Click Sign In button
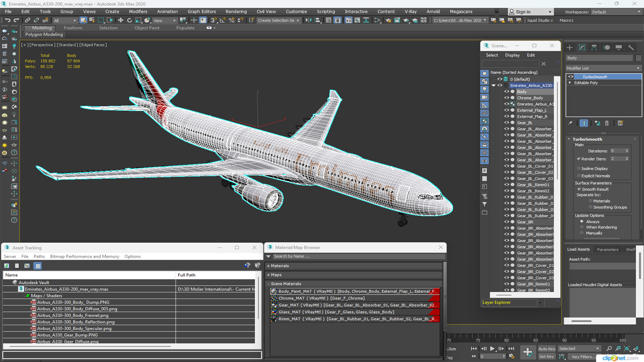This screenshot has height=362, width=644. 530,12
